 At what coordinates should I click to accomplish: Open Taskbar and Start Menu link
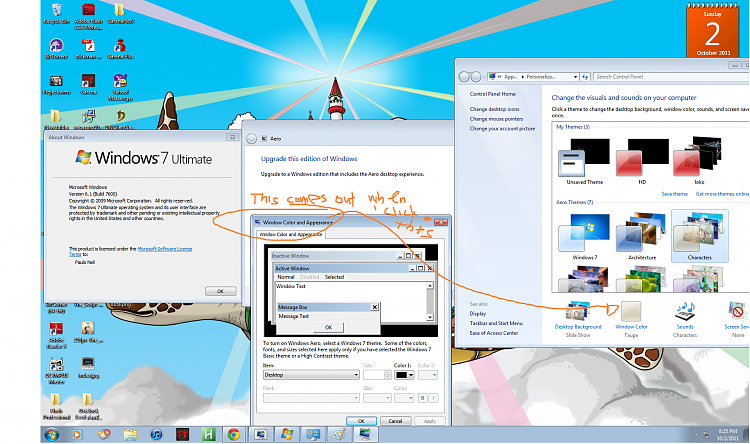point(496,323)
